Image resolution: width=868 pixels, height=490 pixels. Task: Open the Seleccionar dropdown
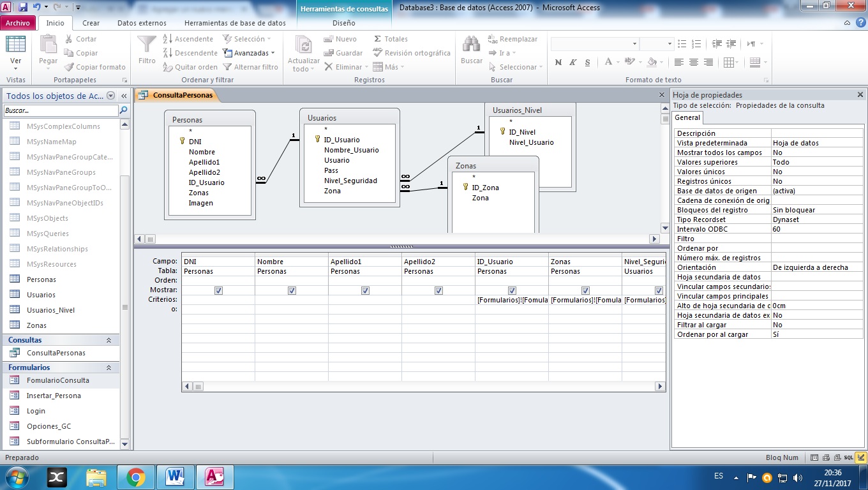point(516,67)
